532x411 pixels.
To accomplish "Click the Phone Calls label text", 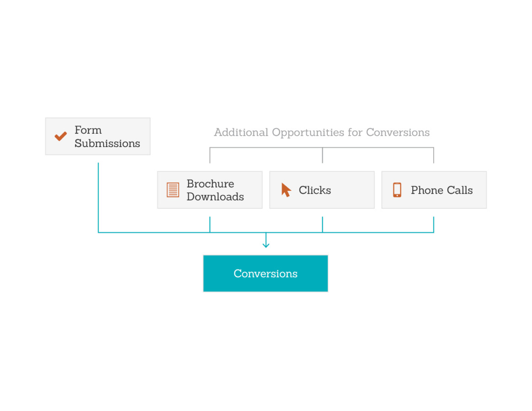I will [442, 190].
